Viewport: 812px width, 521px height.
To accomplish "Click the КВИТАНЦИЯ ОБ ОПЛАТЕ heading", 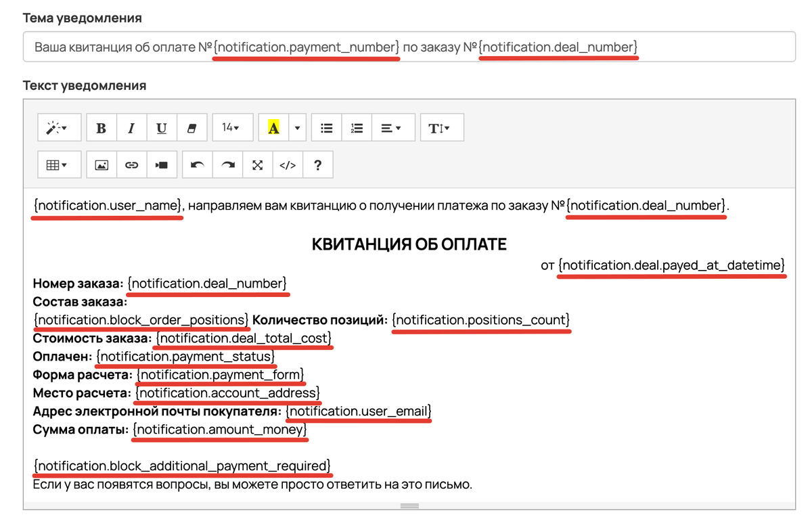I will (409, 244).
